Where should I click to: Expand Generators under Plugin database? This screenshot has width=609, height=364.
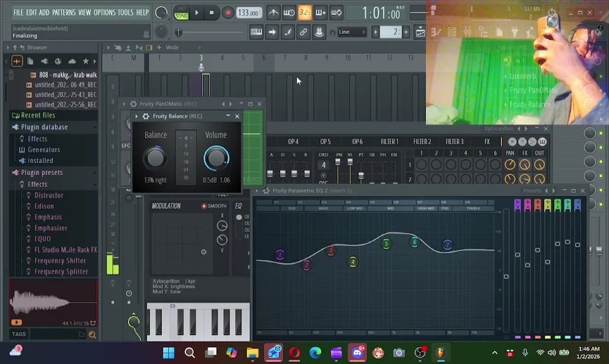click(43, 150)
